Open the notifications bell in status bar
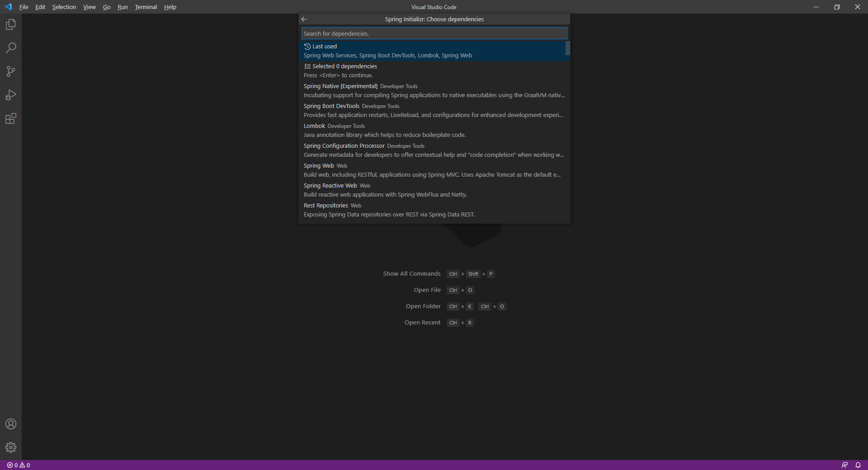 click(858, 465)
